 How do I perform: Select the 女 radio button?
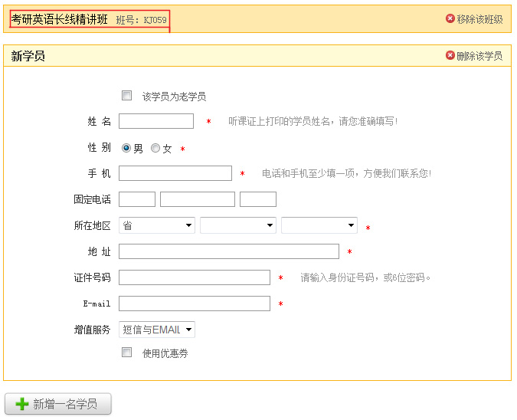(155, 149)
